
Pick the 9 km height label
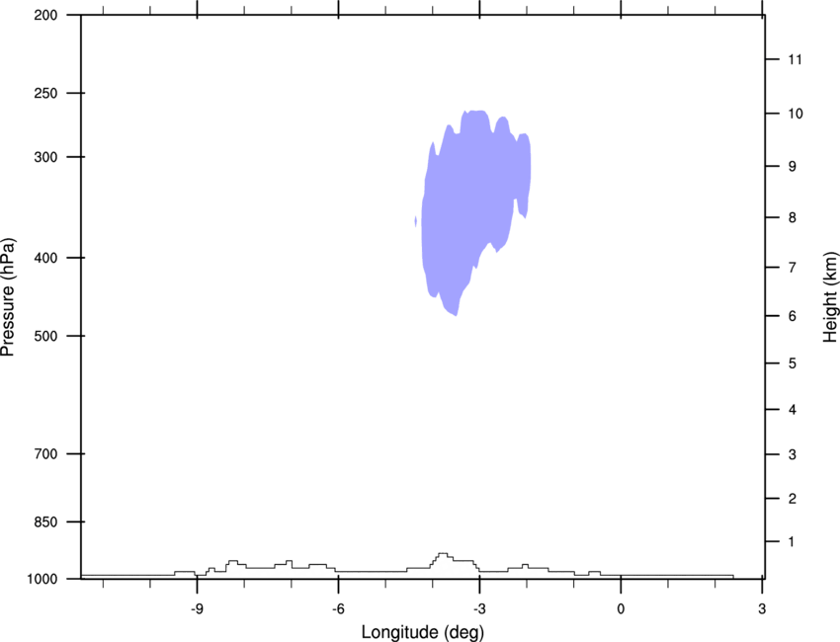793,167
